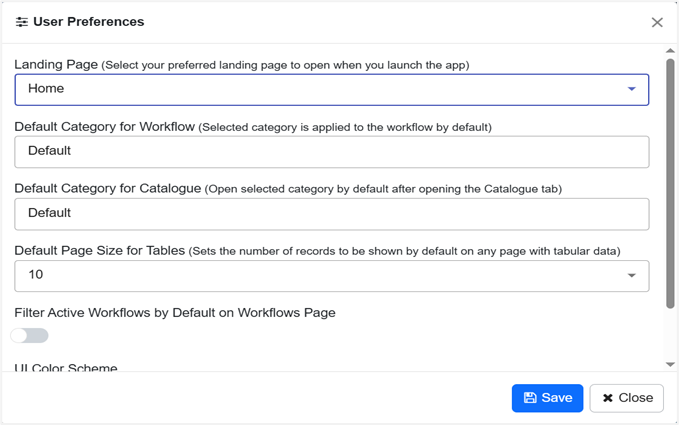Click the sliders icon beside User Preferences
The height and width of the screenshot is (425, 679).
pyautogui.click(x=22, y=22)
